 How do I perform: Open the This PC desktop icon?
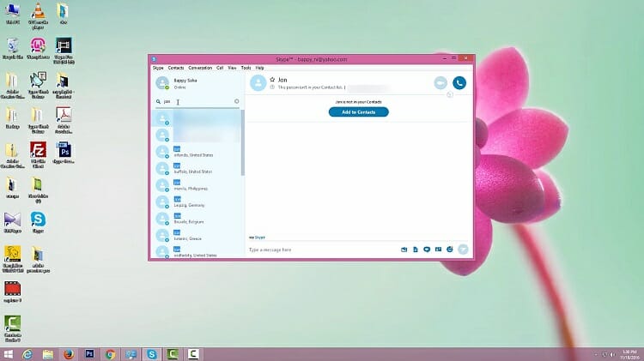click(x=12, y=14)
